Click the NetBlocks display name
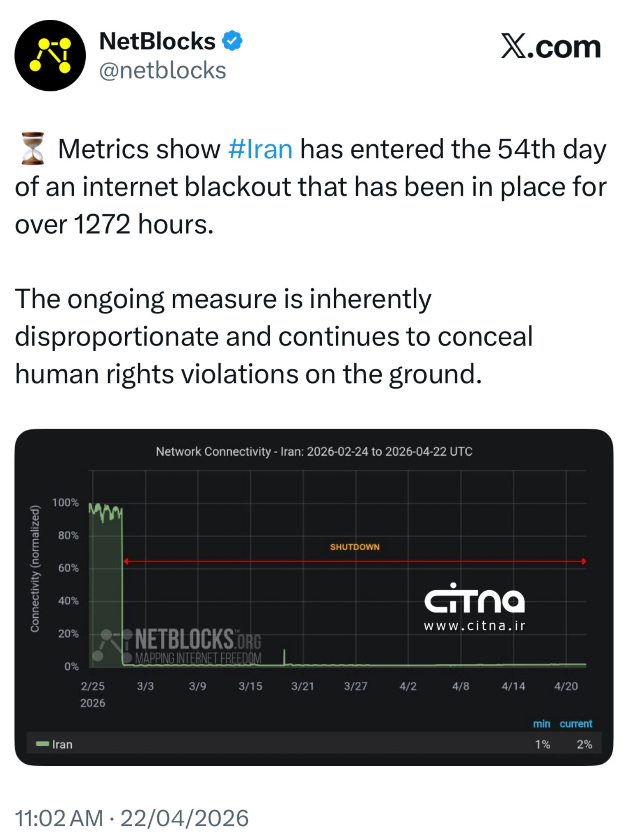Viewport: 628px width, 840px height. 157,41
